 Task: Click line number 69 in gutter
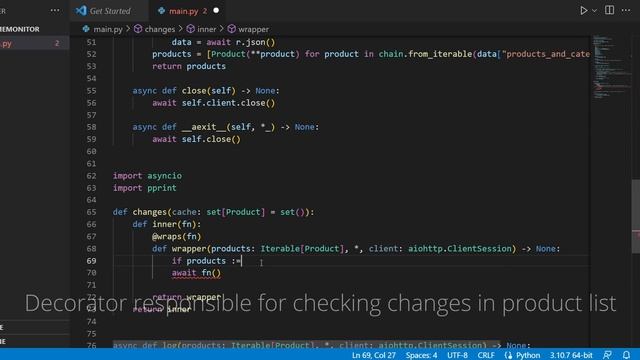click(91, 261)
